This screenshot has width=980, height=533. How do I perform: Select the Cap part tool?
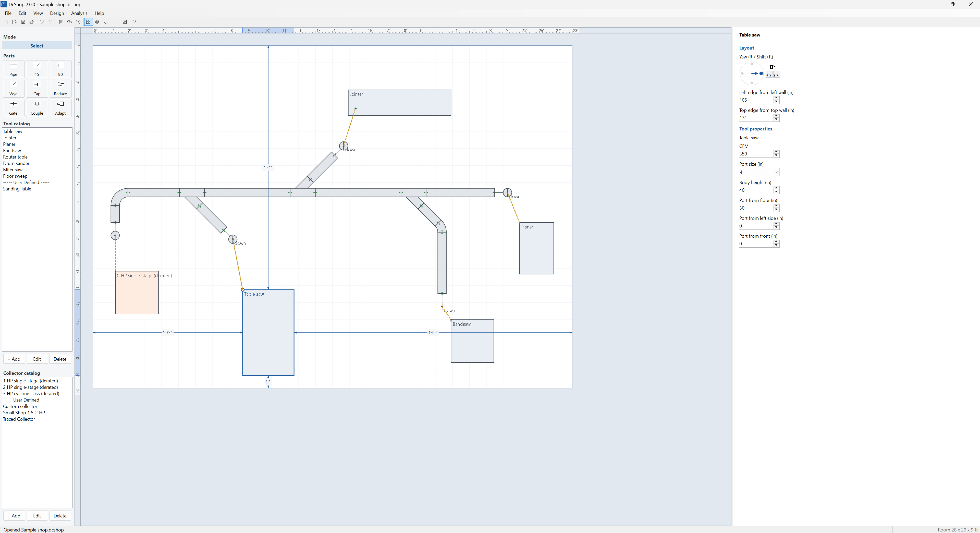point(37,89)
